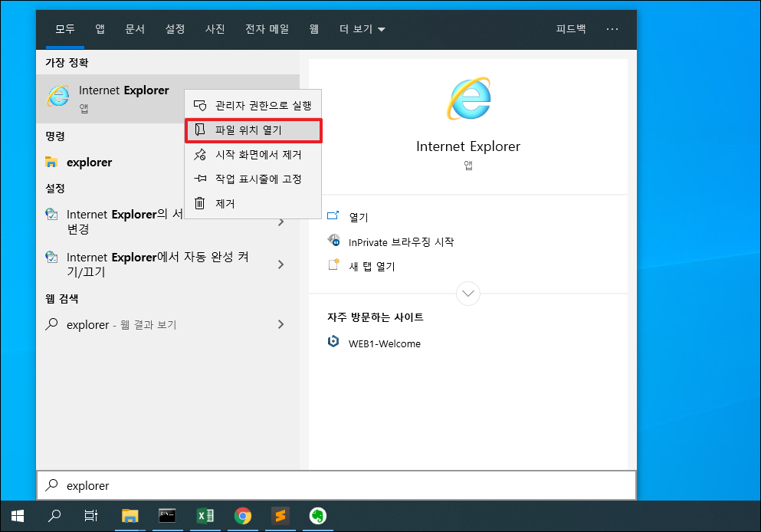The image size is (761, 532).
Task: Click 열기 in the preview pane
Action: click(x=359, y=217)
